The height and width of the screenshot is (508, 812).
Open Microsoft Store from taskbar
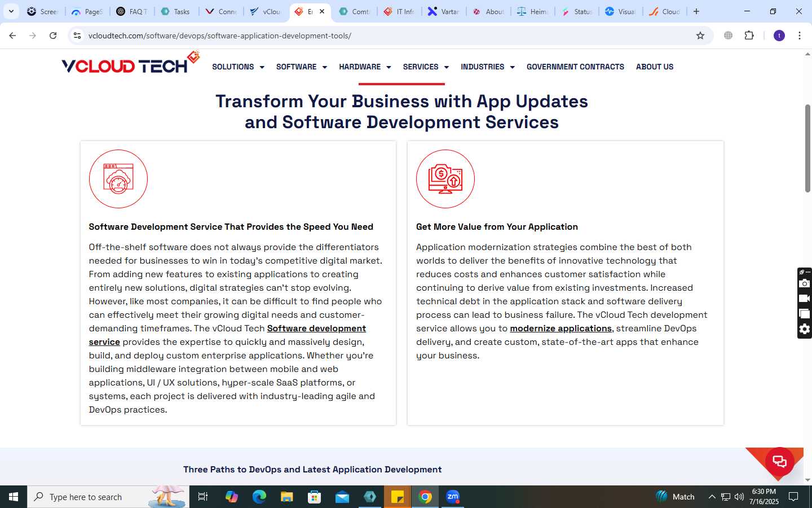pyautogui.click(x=315, y=497)
